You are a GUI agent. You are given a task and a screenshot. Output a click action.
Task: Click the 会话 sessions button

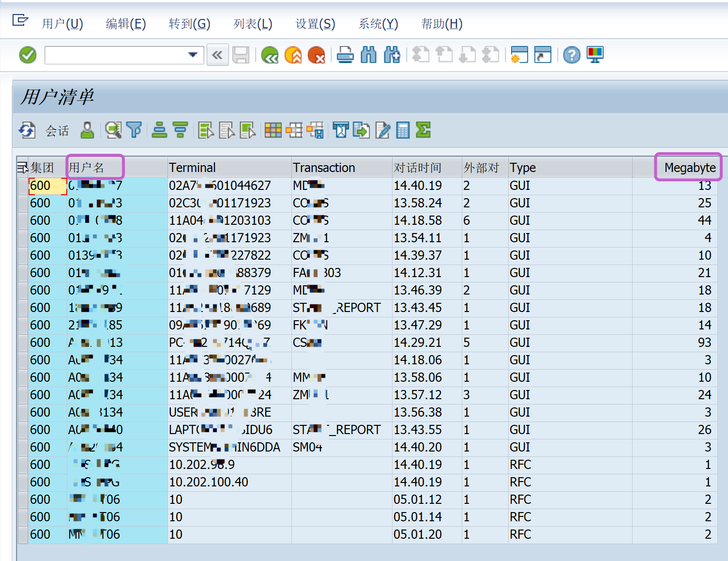pyautogui.click(x=57, y=131)
